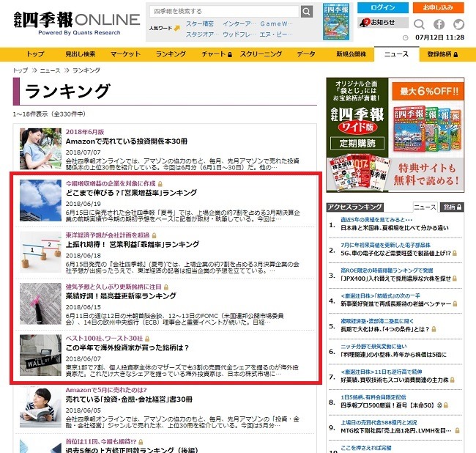Click トップ in the breadcrumb
476x453 pixels.
(21, 70)
